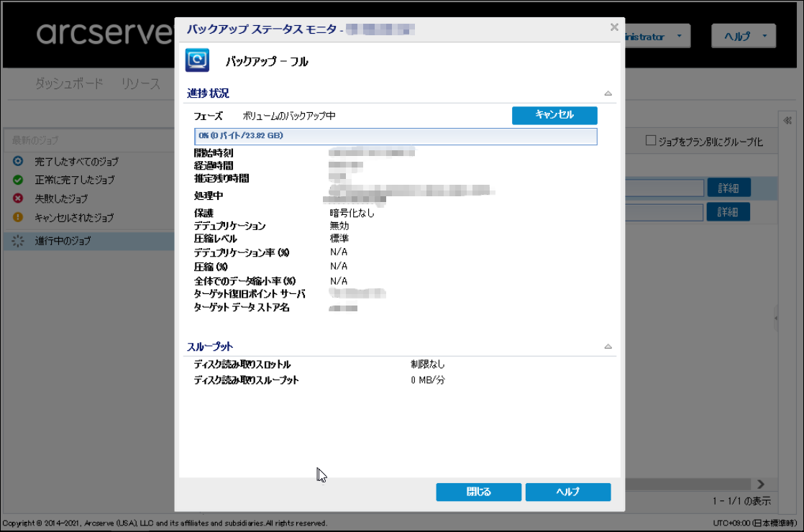The height and width of the screenshot is (532, 804).
Task: Click the completed jobs clock icon
Action: [x=18, y=161]
